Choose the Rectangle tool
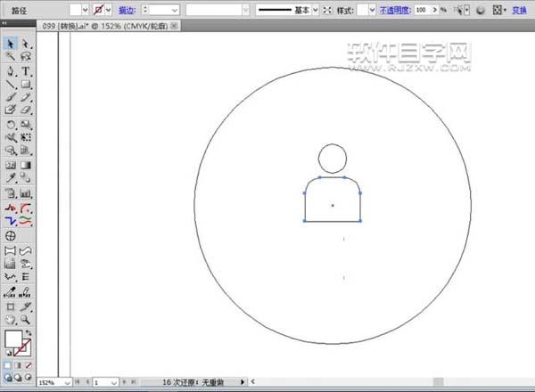The width and height of the screenshot is (535, 392). (26, 84)
